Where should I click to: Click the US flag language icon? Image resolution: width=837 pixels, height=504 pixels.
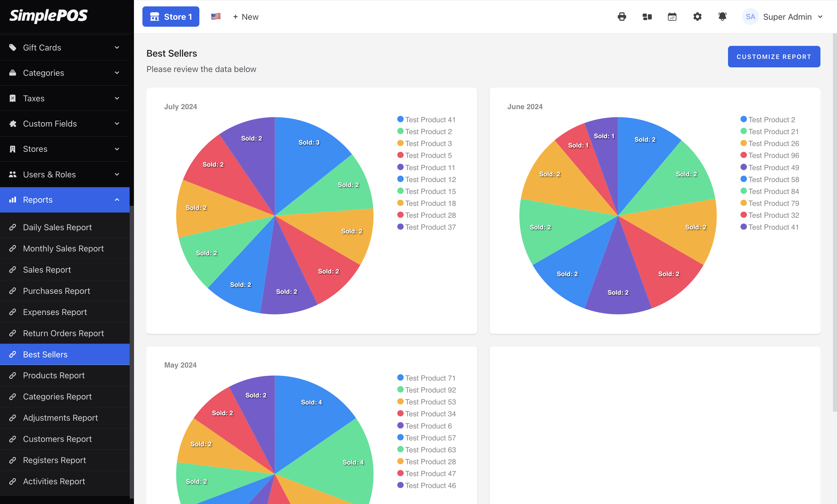(x=216, y=17)
